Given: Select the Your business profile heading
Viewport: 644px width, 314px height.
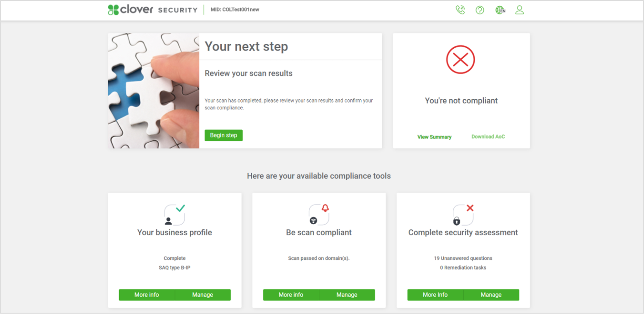Looking at the screenshot, I should 175,232.
